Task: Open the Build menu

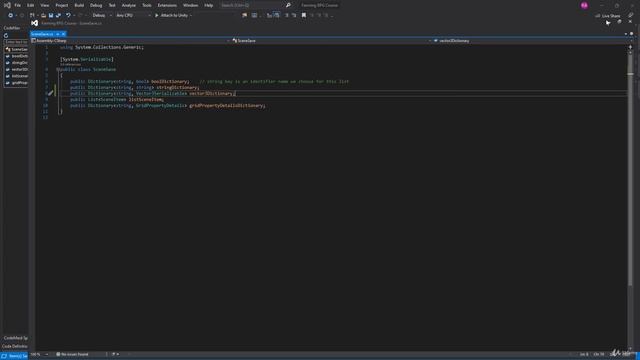Action: [x=79, y=5]
